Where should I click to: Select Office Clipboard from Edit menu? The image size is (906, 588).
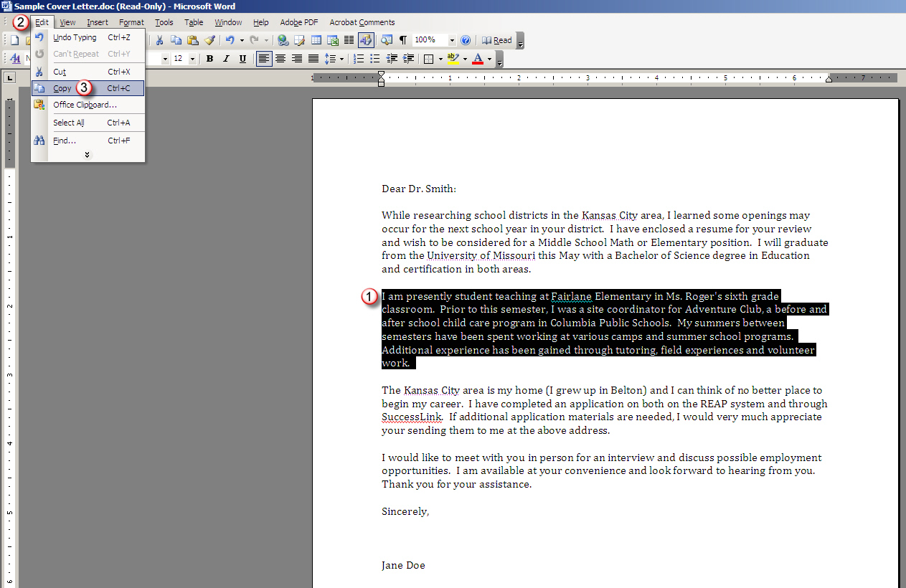[x=85, y=105]
